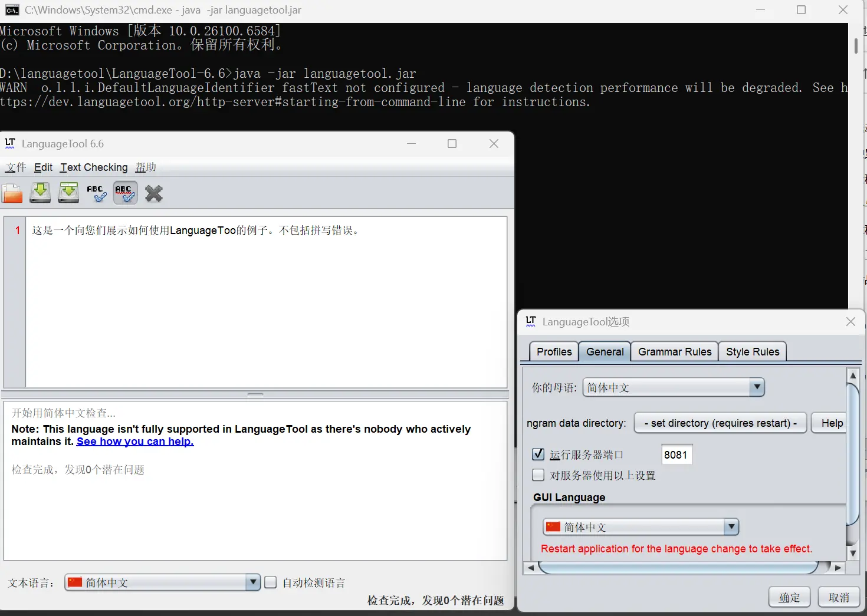Image resolution: width=867 pixels, height=616 pixels.
Task: Click the Open file folder icon
Action: 12,193
